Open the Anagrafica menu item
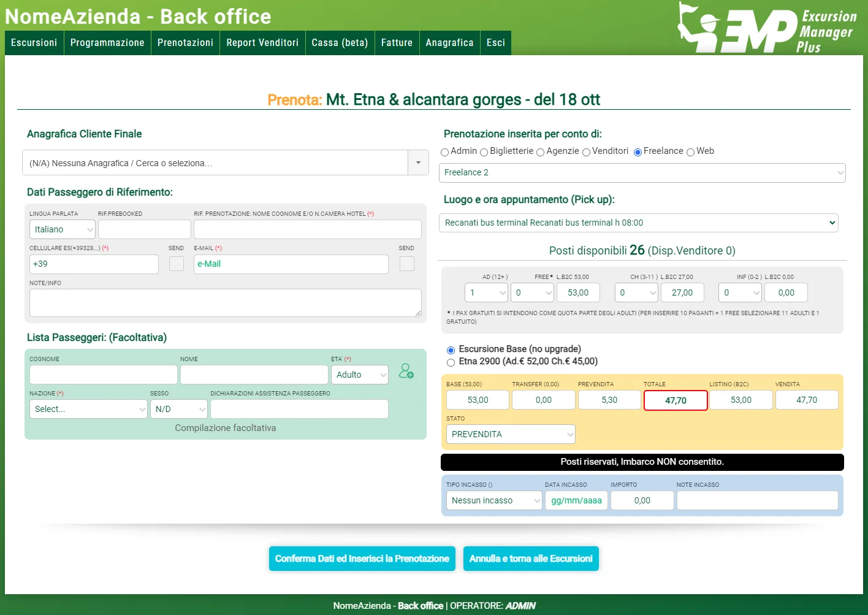Image resolution: width=868 pixels, height=615 pixels. click(x=449, y=43)
